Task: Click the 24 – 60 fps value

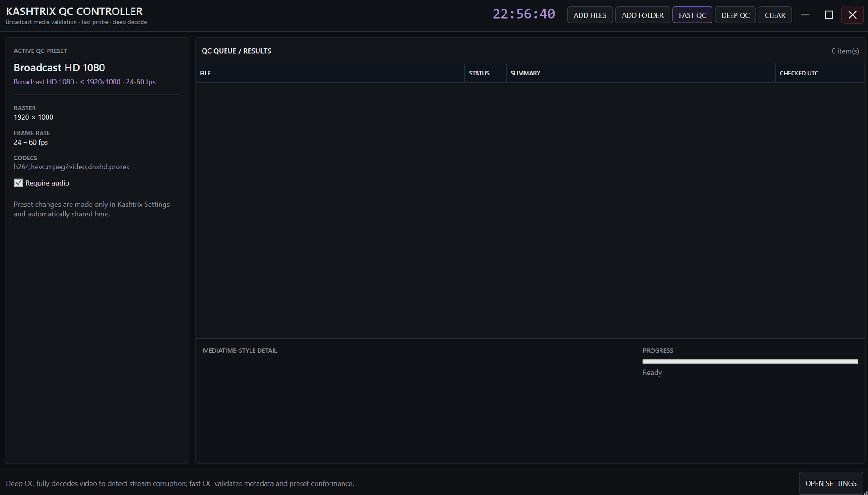Action: click(31, 142)
